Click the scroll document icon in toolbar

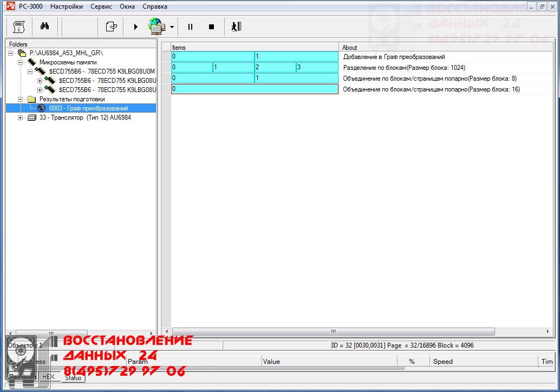pos(19,27)
